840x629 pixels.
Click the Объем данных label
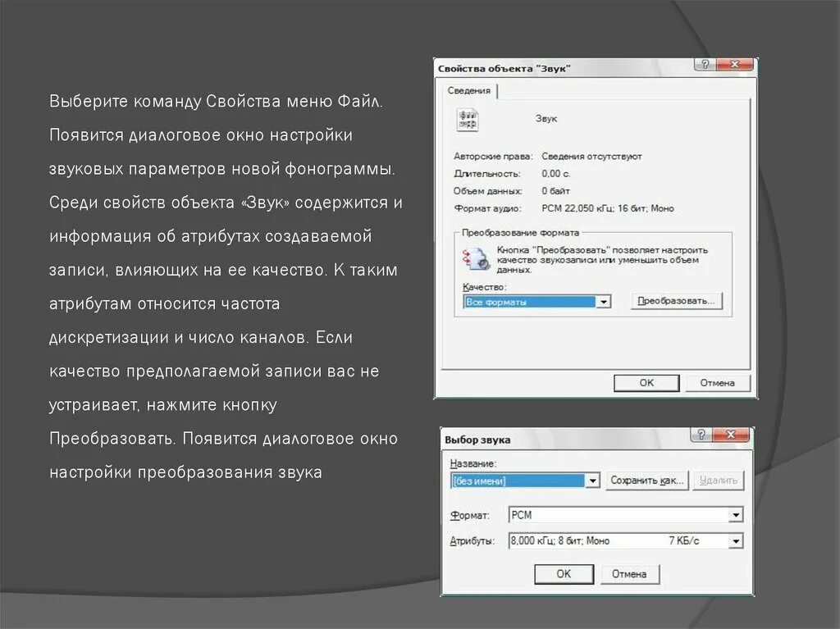point(487,191)
